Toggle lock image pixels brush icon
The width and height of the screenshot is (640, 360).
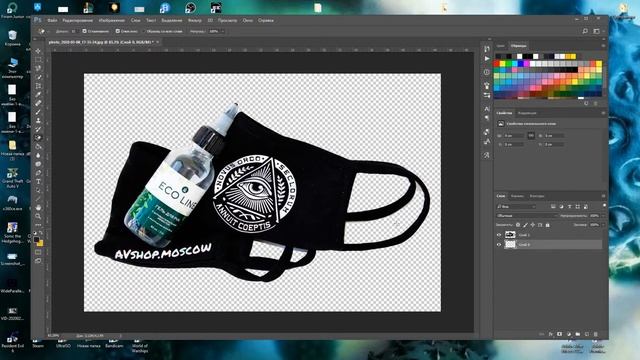(x=525, y=225)
